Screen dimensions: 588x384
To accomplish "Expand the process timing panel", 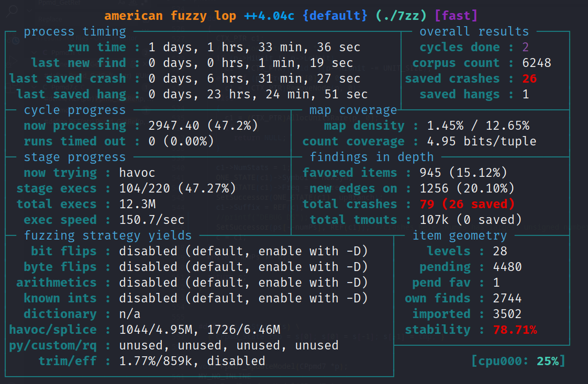I will [74, 31].
